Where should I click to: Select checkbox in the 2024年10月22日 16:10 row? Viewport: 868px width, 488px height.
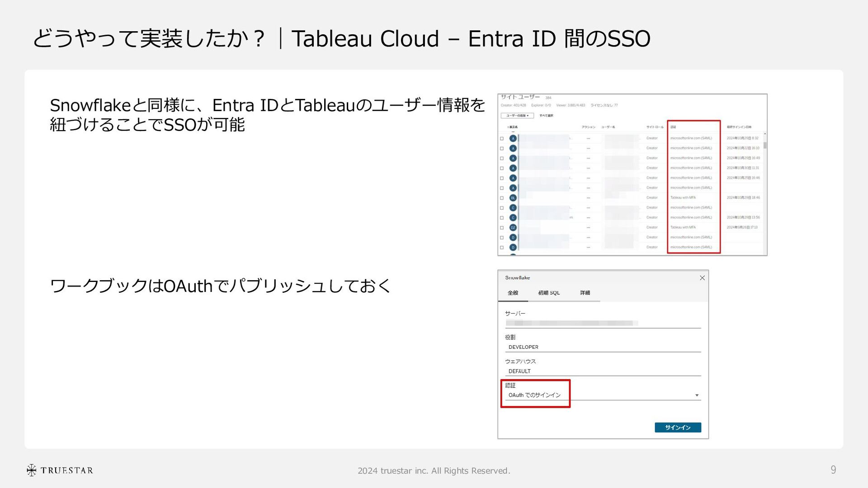point(502,149)
